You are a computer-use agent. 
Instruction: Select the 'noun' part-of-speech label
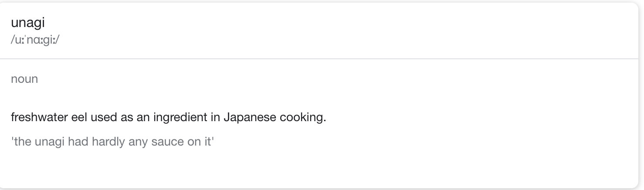(x=24, y=79)
